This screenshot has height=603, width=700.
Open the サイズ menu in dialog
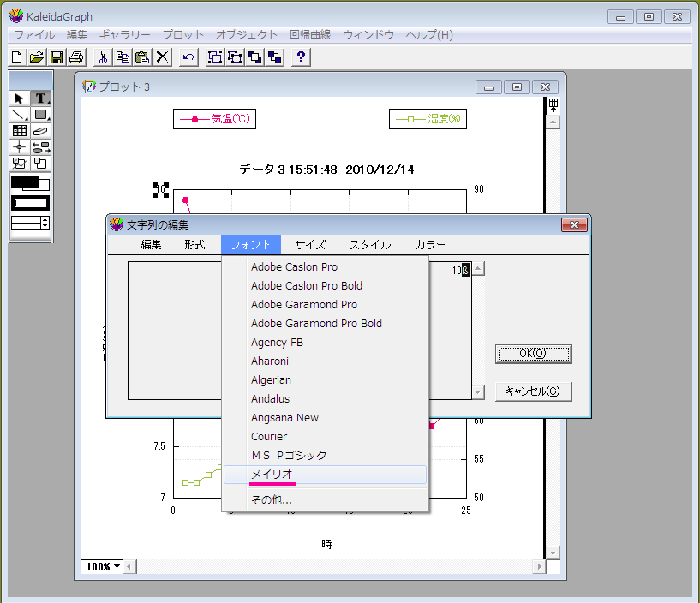click(310, 245)
